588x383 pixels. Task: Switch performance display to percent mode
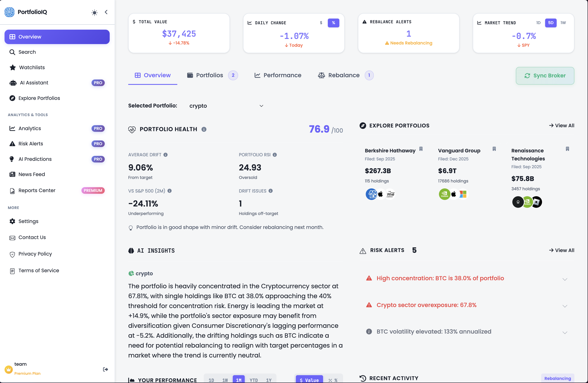coord(332,380)
